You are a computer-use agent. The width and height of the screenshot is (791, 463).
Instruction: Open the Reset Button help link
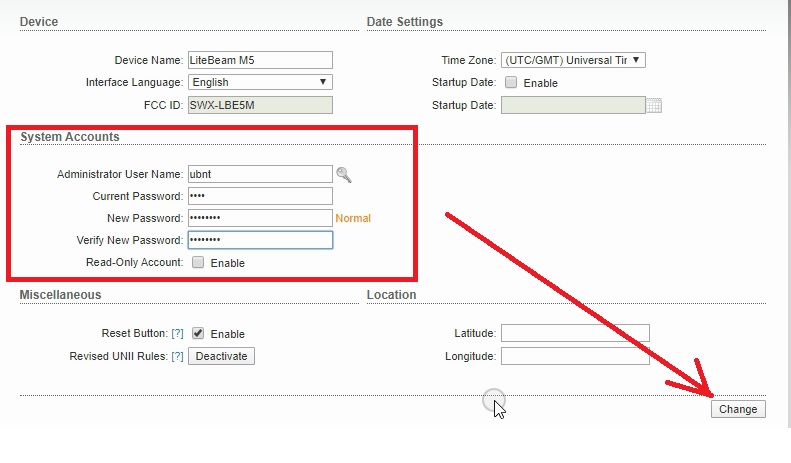(x=177, y=333)
